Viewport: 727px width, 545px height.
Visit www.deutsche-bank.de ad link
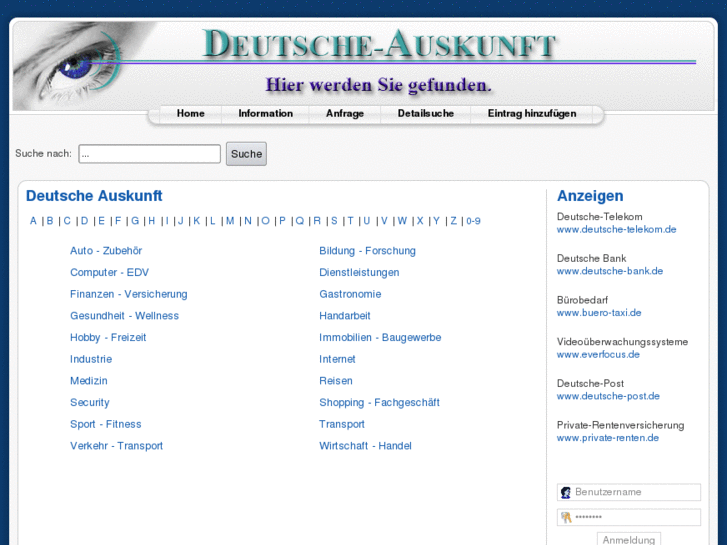click(x=610, y=271)
